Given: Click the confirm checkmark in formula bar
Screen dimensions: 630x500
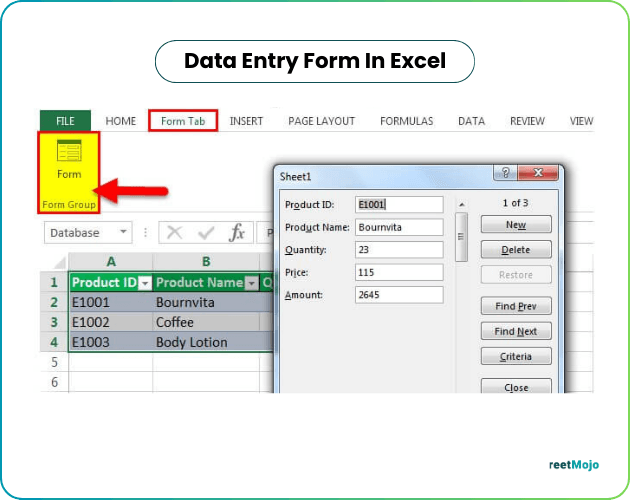Looking at the screenshot, I should (x=206, y=232).
